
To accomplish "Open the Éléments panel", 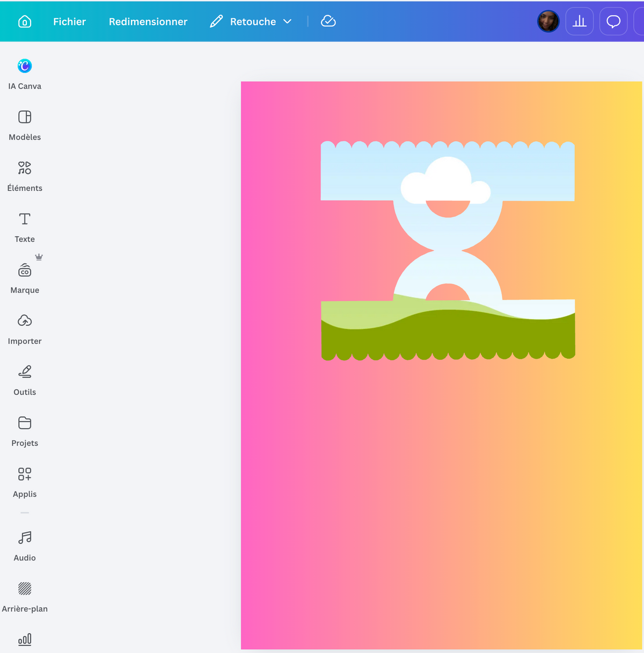I will tap(25, 176).
